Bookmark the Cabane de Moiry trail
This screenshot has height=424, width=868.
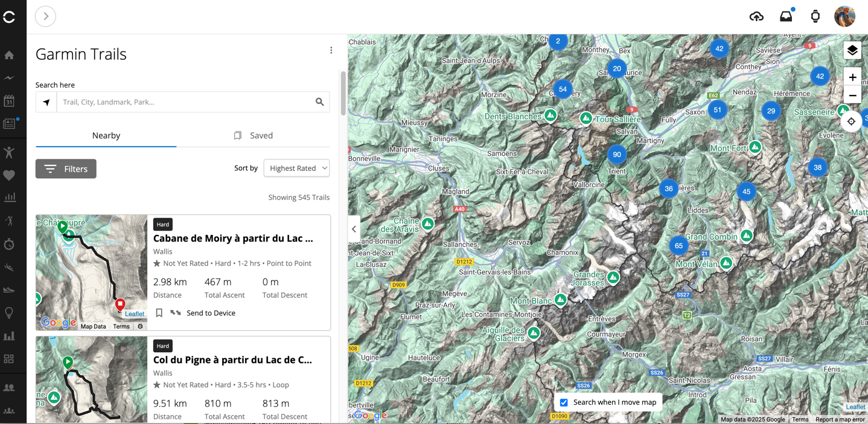[x=159, y=313]
